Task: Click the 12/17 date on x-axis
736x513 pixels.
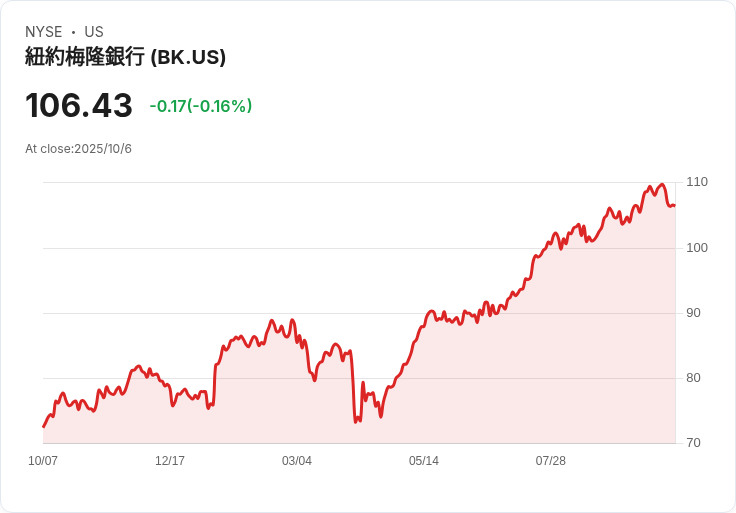Action: pos(170,461)
